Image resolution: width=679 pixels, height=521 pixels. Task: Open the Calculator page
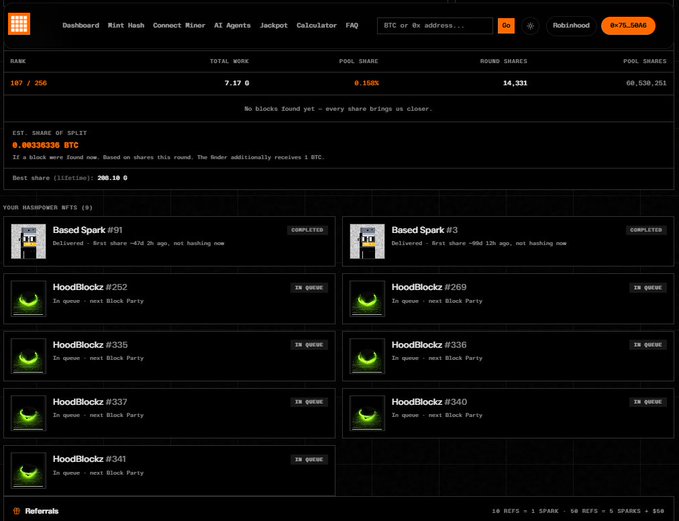click(317, 26)
